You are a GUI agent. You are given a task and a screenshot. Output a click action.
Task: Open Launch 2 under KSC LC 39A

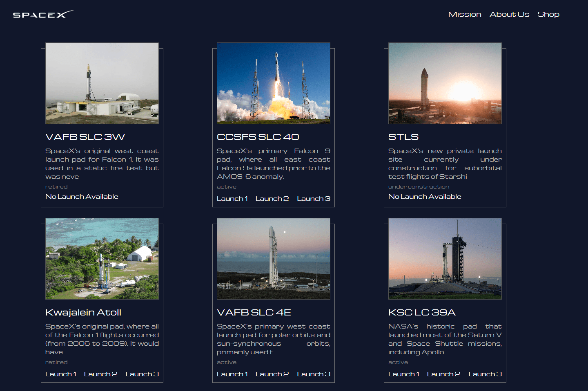[443, 374]
